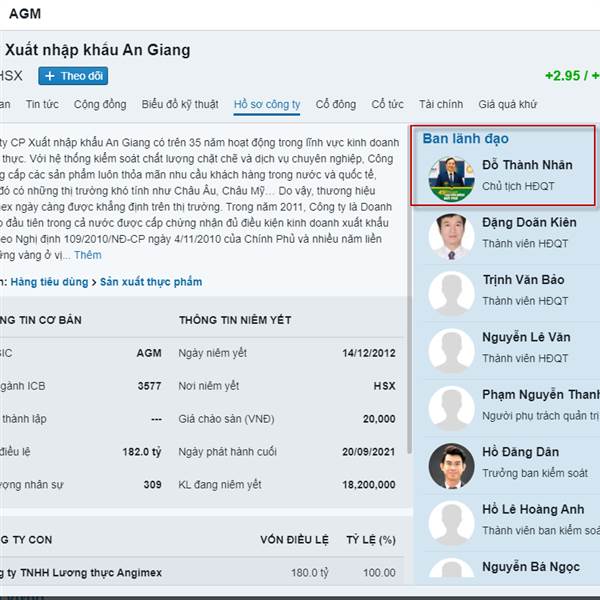The width and height of the screenshot is (600, 600).
Task: Click the KL đang niêm yết value 18,200,000
Action: coord(369,484)
